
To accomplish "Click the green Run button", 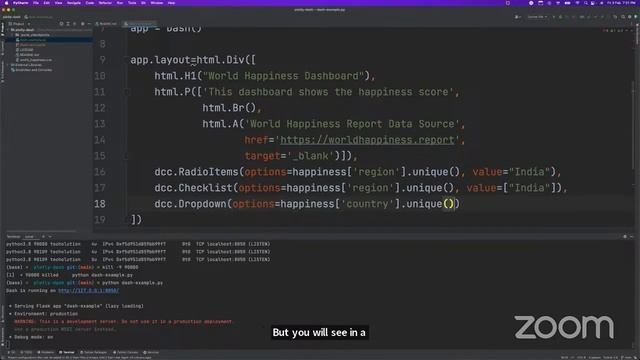I will coord(554,17).
